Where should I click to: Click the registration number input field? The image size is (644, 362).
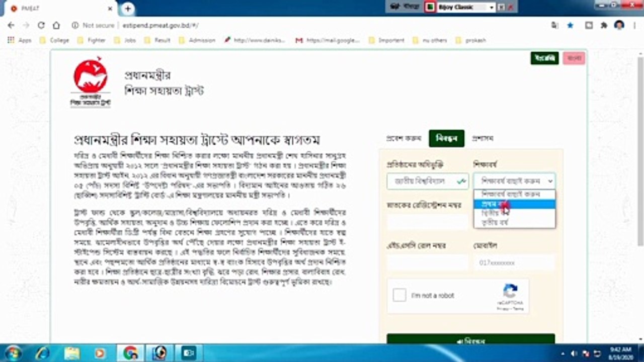[x=427, y=222]
